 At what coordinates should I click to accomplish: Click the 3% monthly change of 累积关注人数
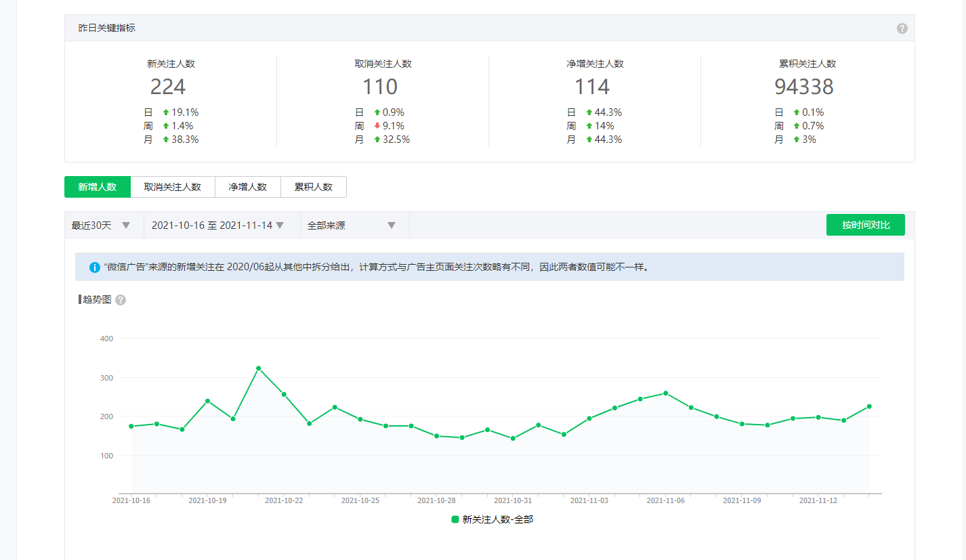[x=809, y=139]
